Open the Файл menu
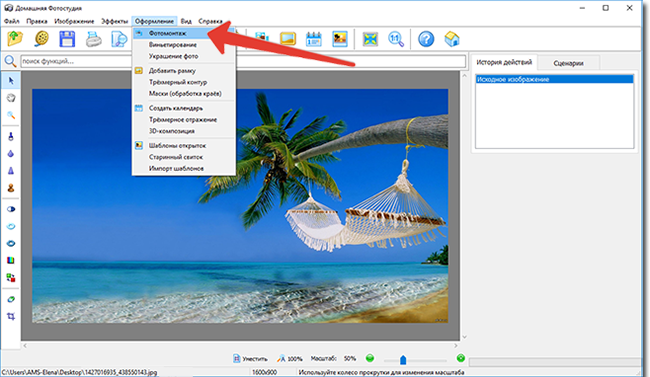The width and height of the screenshot is (650, 377). (x=12, y=21)
